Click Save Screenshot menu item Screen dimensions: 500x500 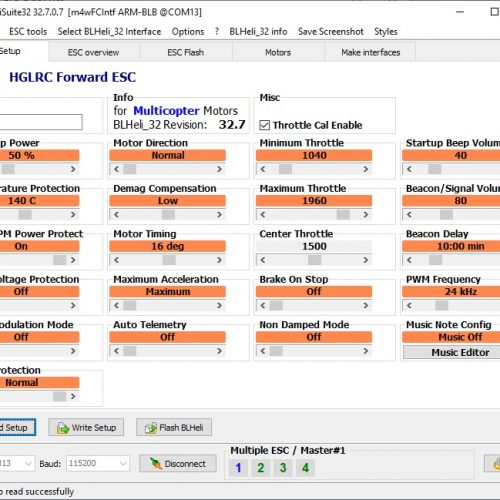(x=331, y=32)
